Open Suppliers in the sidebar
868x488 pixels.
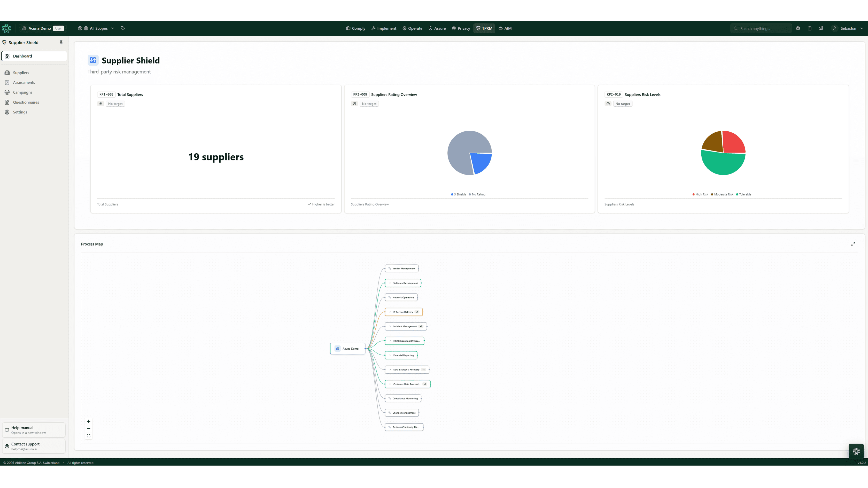[x=34, y=73]
